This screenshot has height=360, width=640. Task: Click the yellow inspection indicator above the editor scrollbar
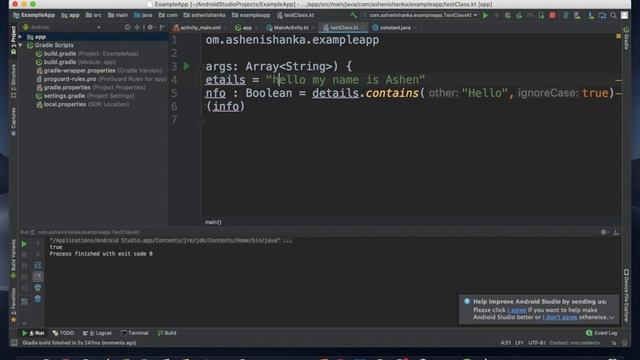618,36
